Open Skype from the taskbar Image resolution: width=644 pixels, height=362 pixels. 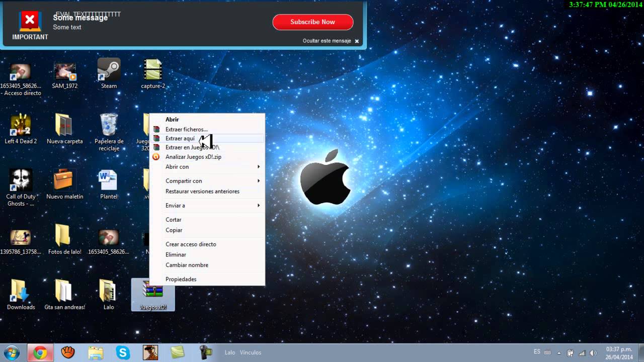pyautogui.click(x=123, y=352)
